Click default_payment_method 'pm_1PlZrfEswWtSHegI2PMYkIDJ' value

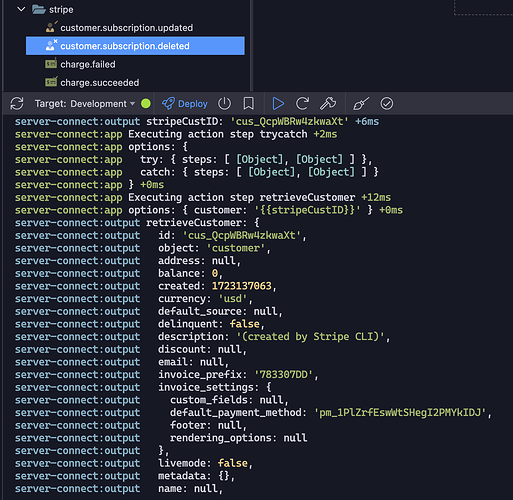400,413
